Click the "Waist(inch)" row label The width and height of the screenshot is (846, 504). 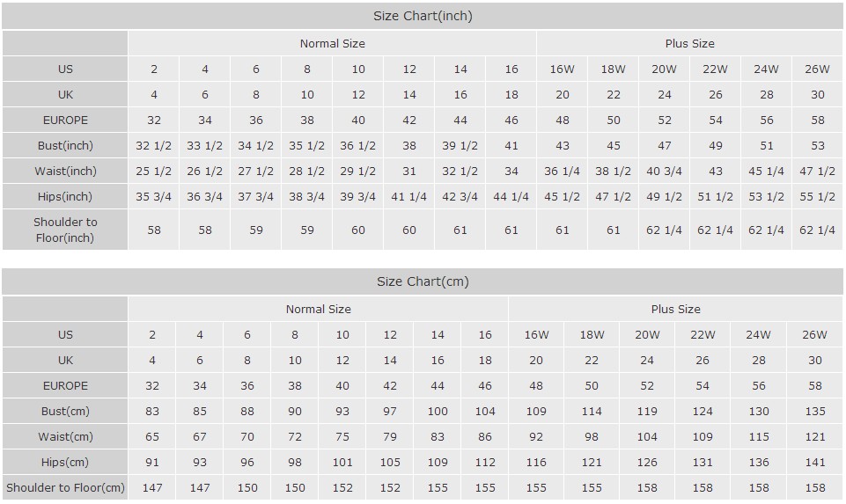click(65, 171)
